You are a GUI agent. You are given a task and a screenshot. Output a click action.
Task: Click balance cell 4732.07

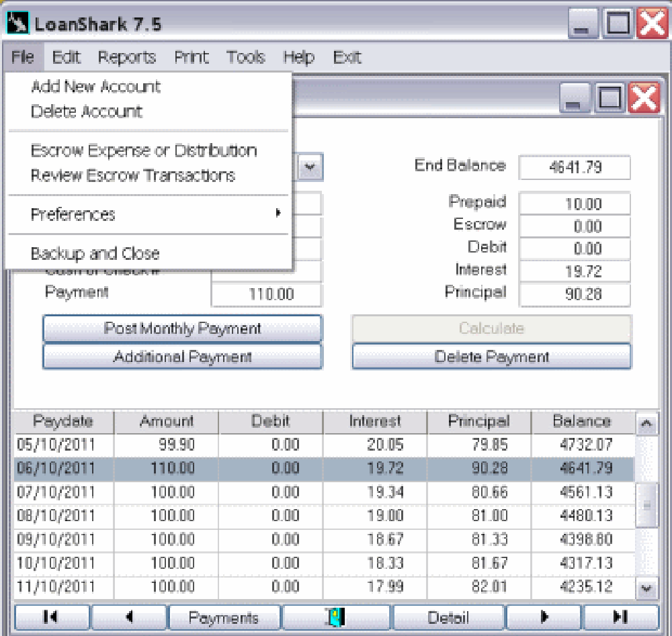point(583,445)
